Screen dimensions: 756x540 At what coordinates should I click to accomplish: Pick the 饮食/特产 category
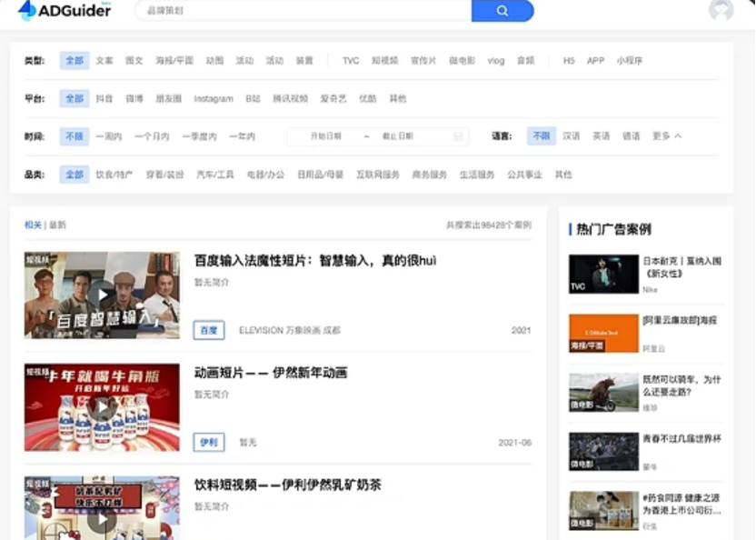(114, 175)
